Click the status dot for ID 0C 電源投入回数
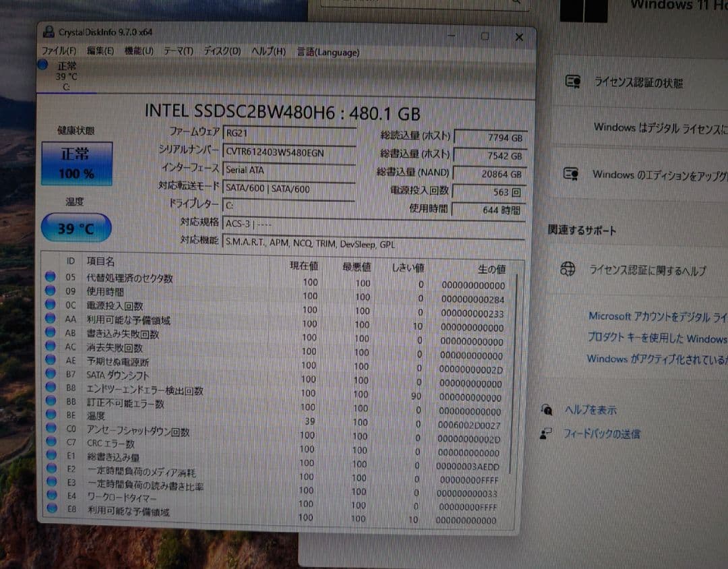 (x=50, y=305)
